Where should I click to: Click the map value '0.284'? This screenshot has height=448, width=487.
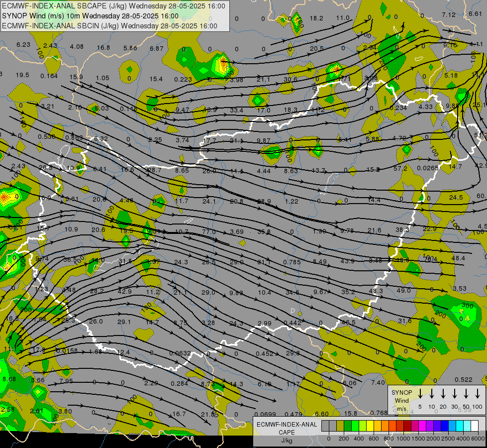[x=179, y=384]
